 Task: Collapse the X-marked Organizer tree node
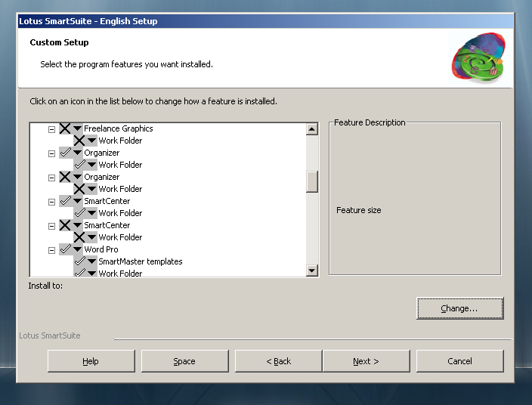pyautogui.click(x=51, y=178)
